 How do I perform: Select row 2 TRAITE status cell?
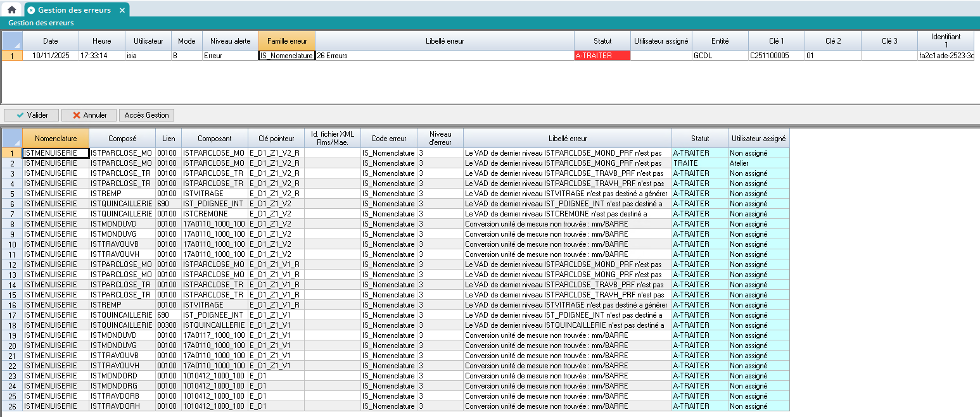pyautogui.click(x=699, y=163)
